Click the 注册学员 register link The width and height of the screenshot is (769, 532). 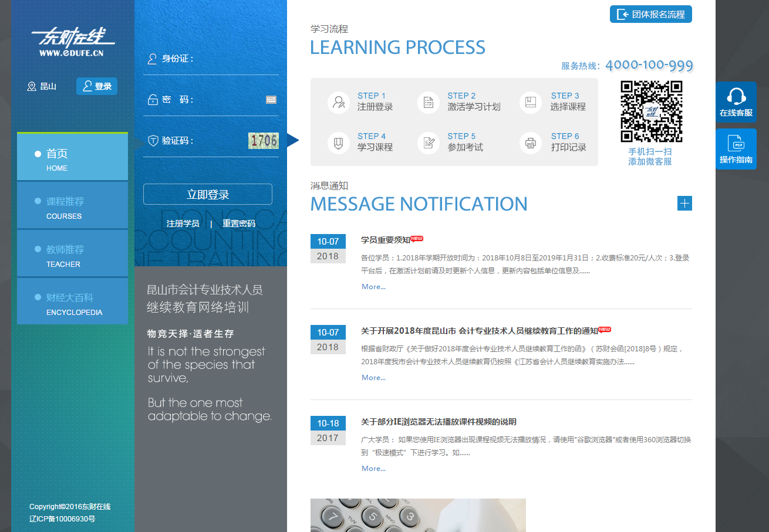(x=183, y=223)
